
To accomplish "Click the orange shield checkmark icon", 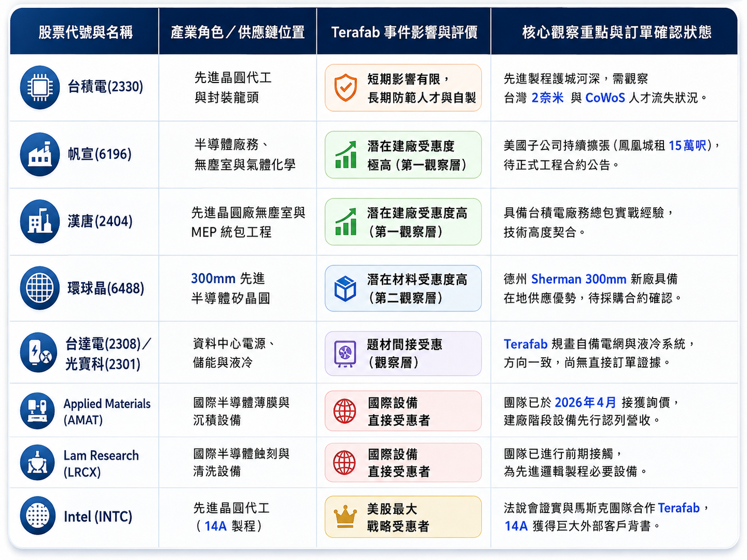I will pyautogui.click(x=345, y=87).
